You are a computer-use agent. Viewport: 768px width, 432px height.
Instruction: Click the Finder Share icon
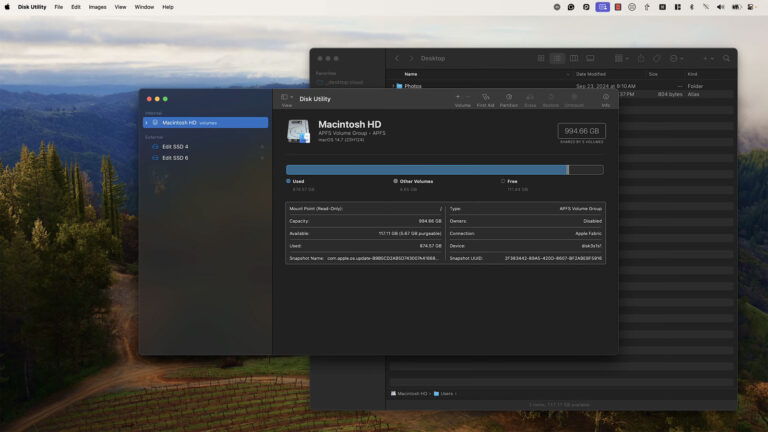pos(641,58)
